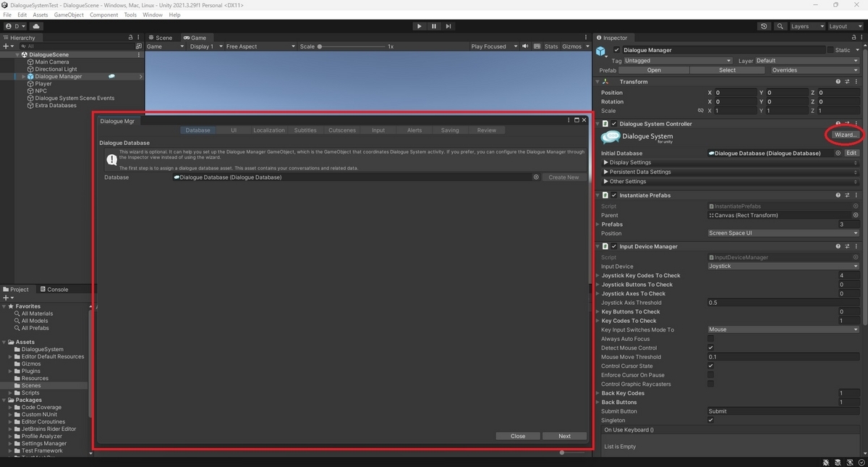The height and width of the screenshot is (467, 868).
Task: Toggle the Dialogue Manager active checkbox in Inspector
Action: (x=616, y=50)
